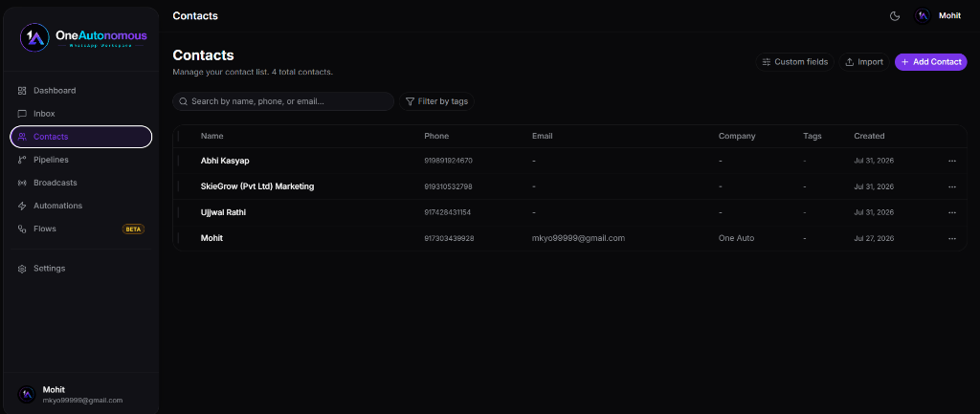This screenshot has height=414, width=980.
Task: Click the Tags column header
Action: [813, 136]
